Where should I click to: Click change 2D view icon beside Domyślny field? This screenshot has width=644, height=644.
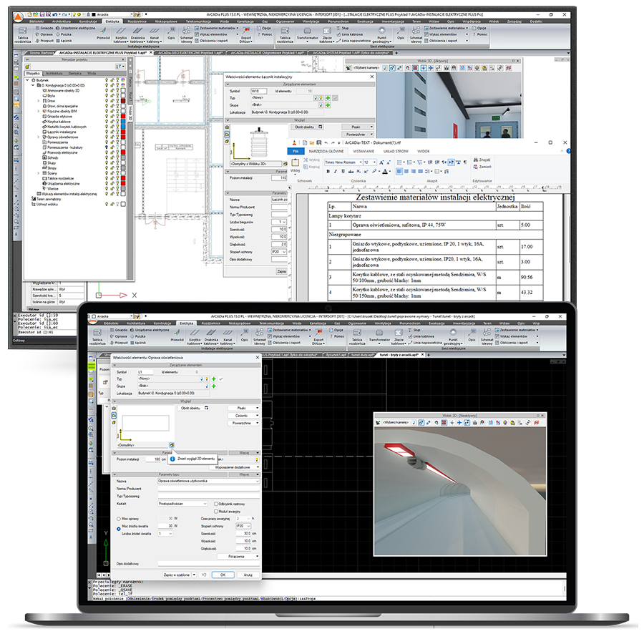[x=171, y=445]
